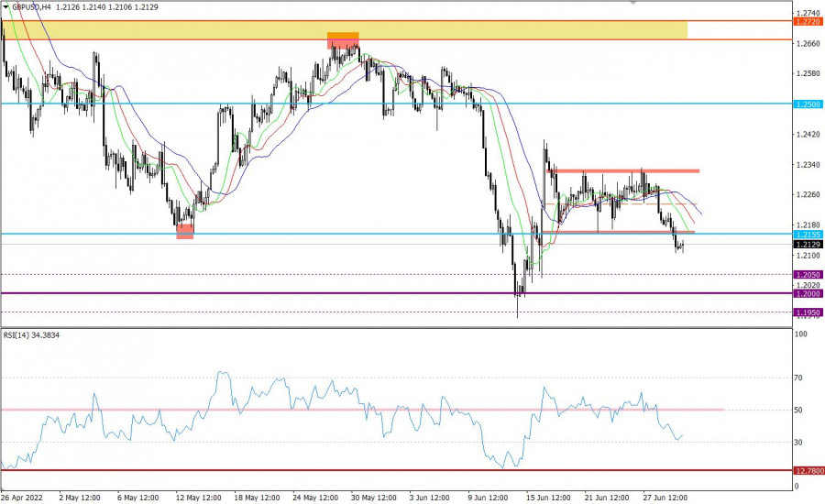Click the triangle before GBPUSD,H4 title

pyautogui.click(x=6, y=5)
